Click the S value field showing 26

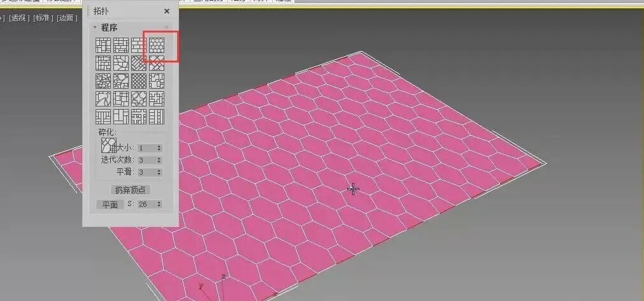pyautogui.click(x=147, y=204)
